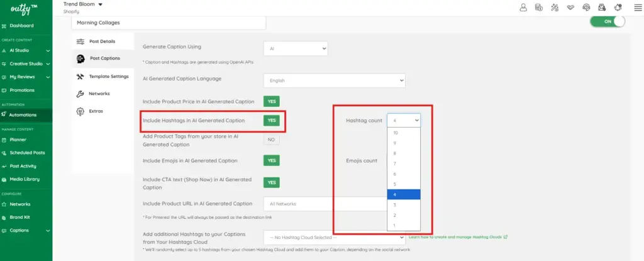Toggle Include Emojis YES switch
Screen dimensions: 644x261
pyautogui.click(x=272, y=161)
